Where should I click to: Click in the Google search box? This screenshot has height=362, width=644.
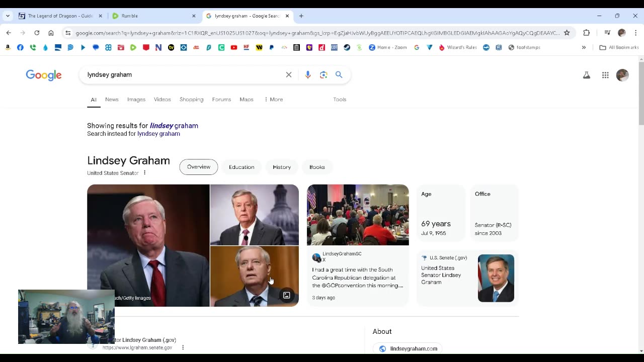(x=184, y=75)
